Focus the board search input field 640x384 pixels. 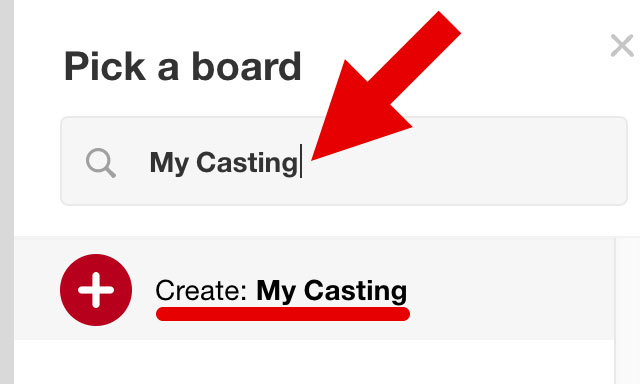tap(344, 161)
